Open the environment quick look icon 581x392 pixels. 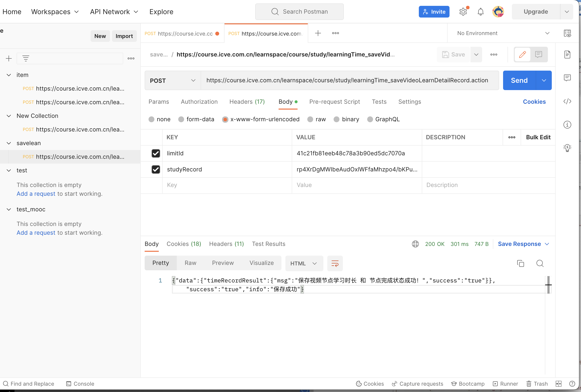[x=567, y=33]
